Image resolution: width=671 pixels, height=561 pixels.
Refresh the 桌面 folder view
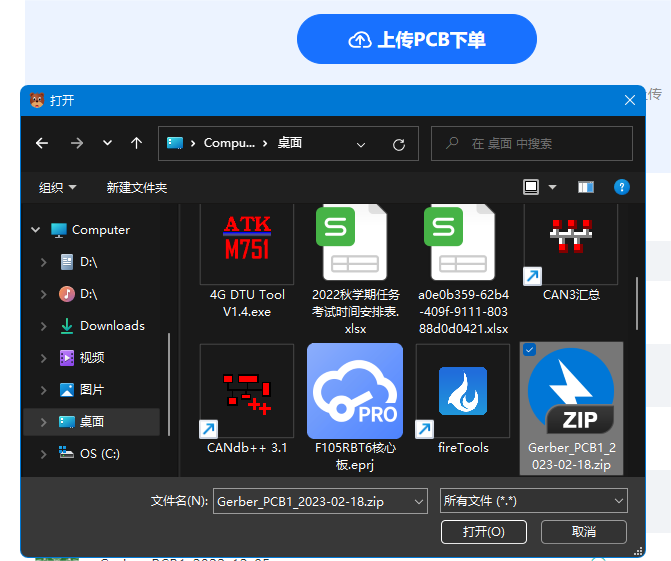pos(399,145)
